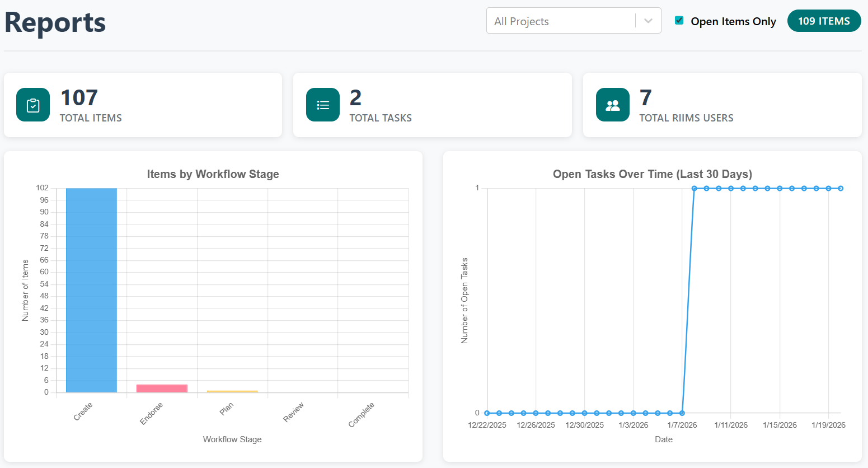Viewport: 868px width, 468px height.
Task: Click the 109 ITEMS button
Action: click(824, 21)
